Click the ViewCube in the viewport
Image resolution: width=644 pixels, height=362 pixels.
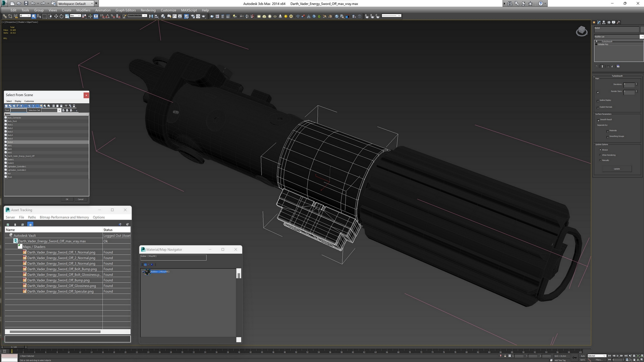point(582,31)
